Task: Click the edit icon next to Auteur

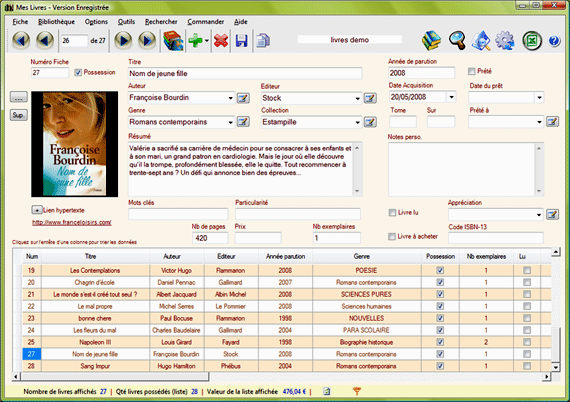Action: [243, 98]
